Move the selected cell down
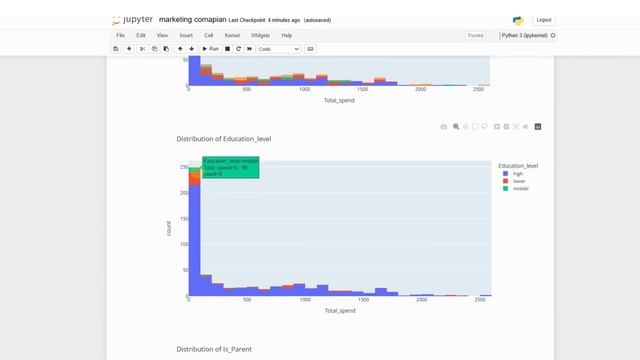 click(x=191, y=49)
